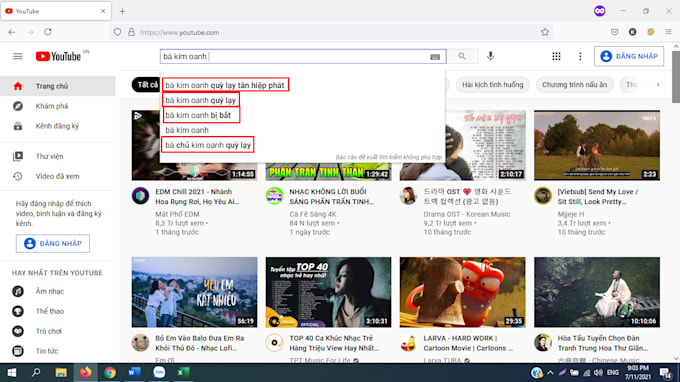Open the three-dot settings menu
This screenshot has width=680, height=382.
580,56
